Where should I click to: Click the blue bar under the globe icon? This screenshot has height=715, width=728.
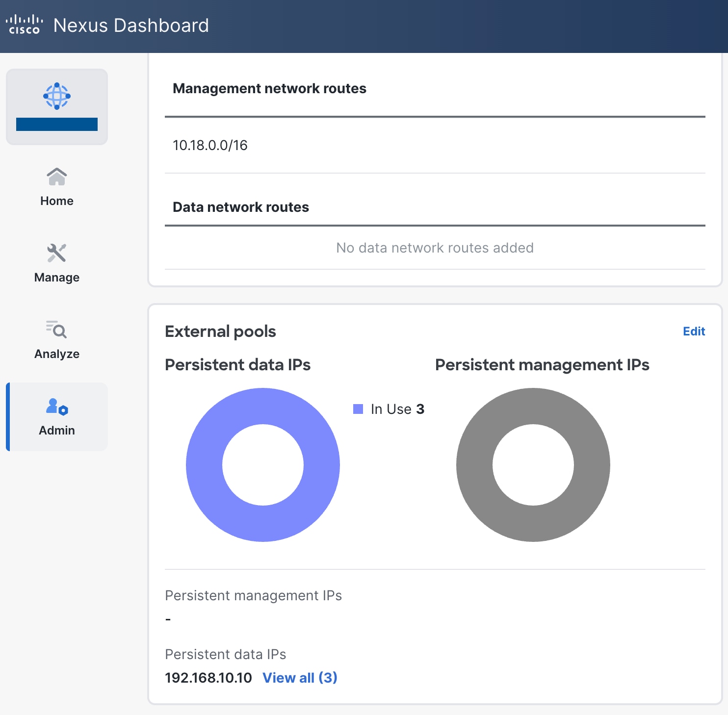point(56,124)
